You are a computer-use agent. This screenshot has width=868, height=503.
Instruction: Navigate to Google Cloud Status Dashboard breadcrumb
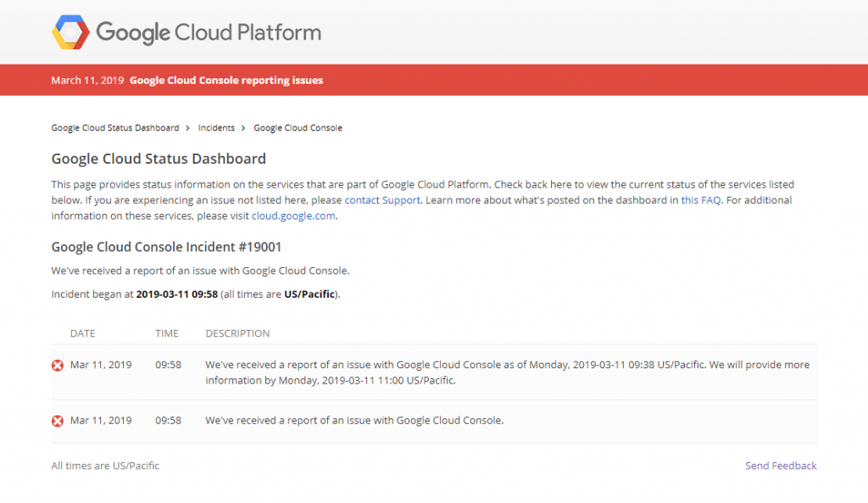pyautogui.click(x=114, y=127)
